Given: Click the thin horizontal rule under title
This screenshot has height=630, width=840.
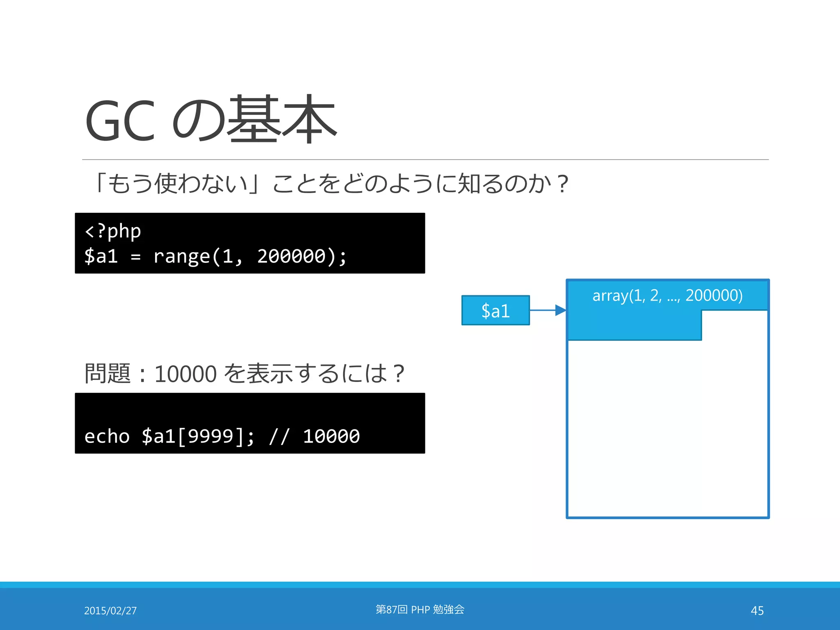Looking at the screenshot, I should 425,160.
